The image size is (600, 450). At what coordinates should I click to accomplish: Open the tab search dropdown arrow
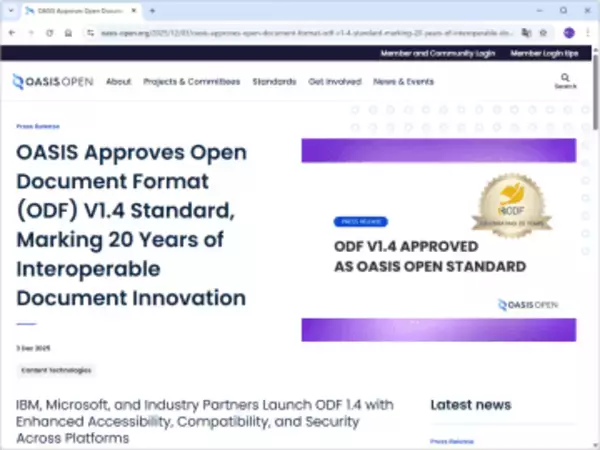tap(11, 11)
